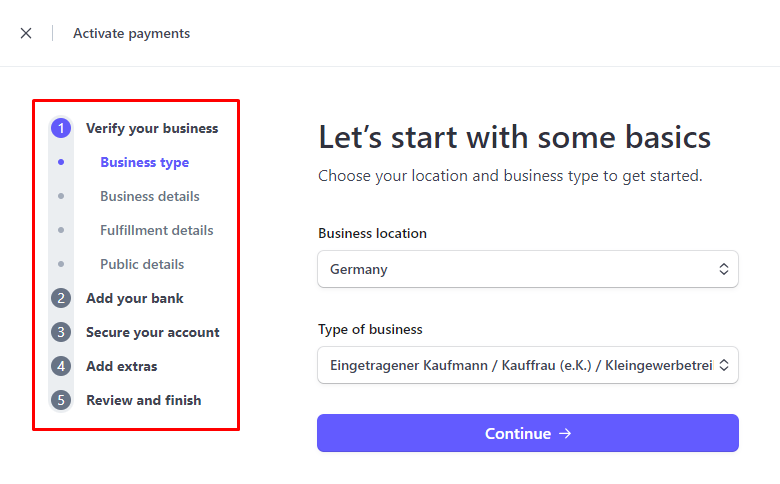Image resolution: width=780 pixels, height=484 pixels.
Task: Go to the Fulfillment details sub-step
Action: coord(157,230)
